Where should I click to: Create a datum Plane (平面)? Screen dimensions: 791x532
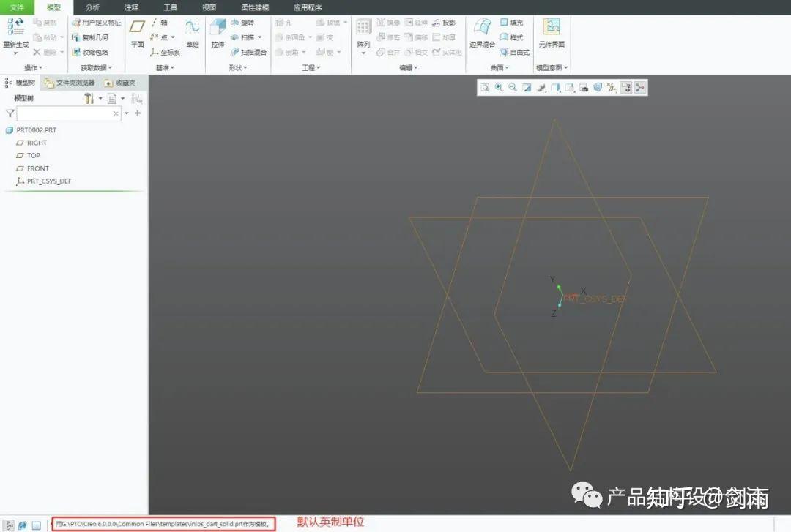pyautogui.click(x=138, y=34)
